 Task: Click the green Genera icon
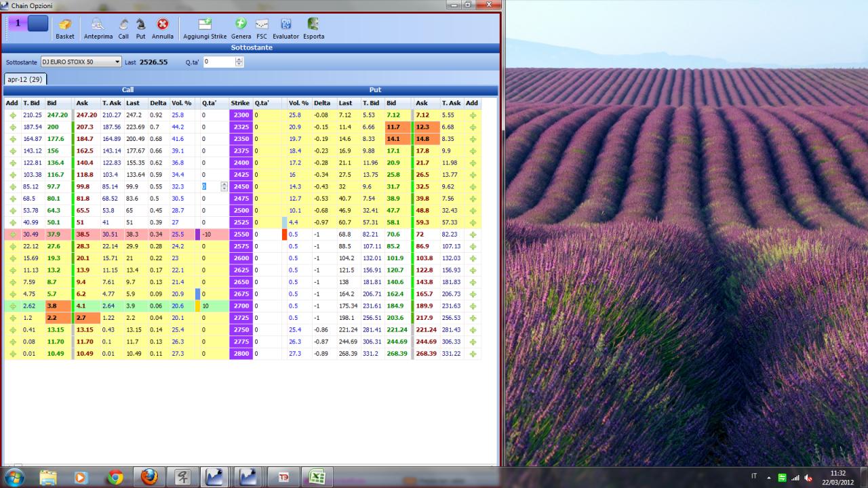tap(241, 28)
